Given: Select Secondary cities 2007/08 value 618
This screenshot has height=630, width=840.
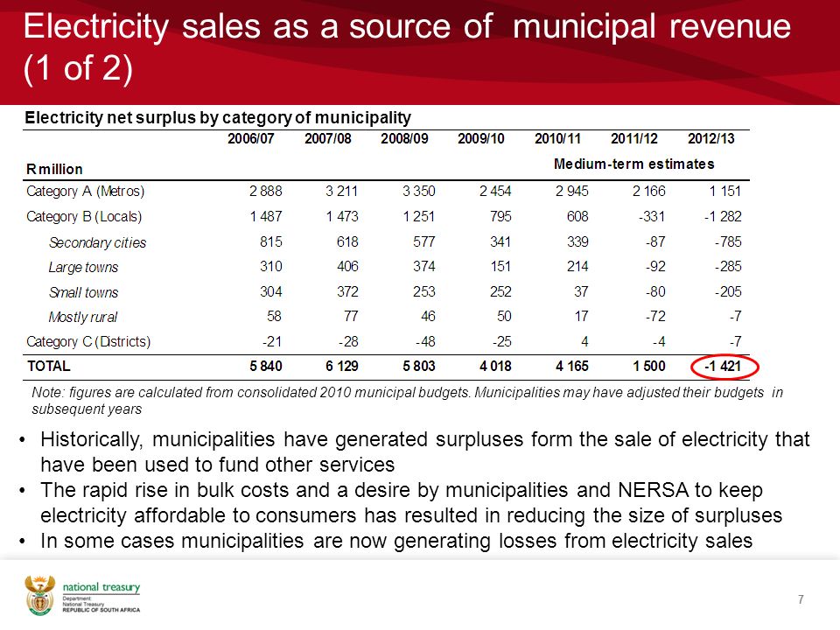Looking at the screenshot, I should click(347, 241).
